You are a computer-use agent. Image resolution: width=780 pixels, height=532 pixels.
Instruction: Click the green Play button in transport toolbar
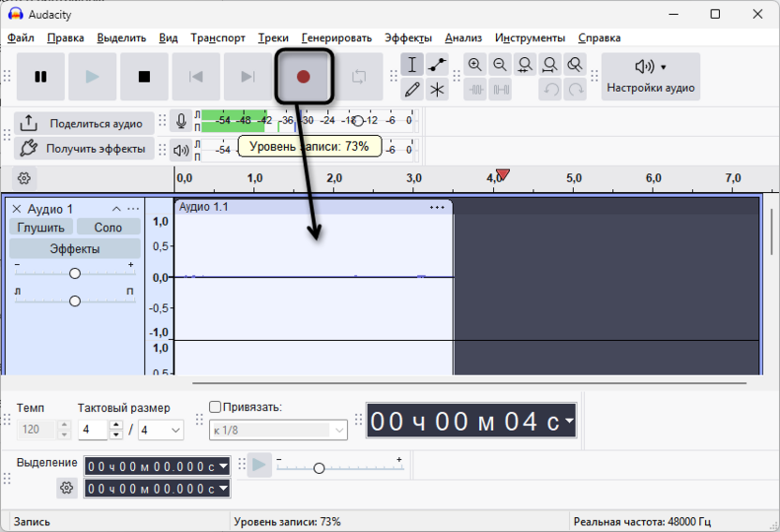[93, 77]
